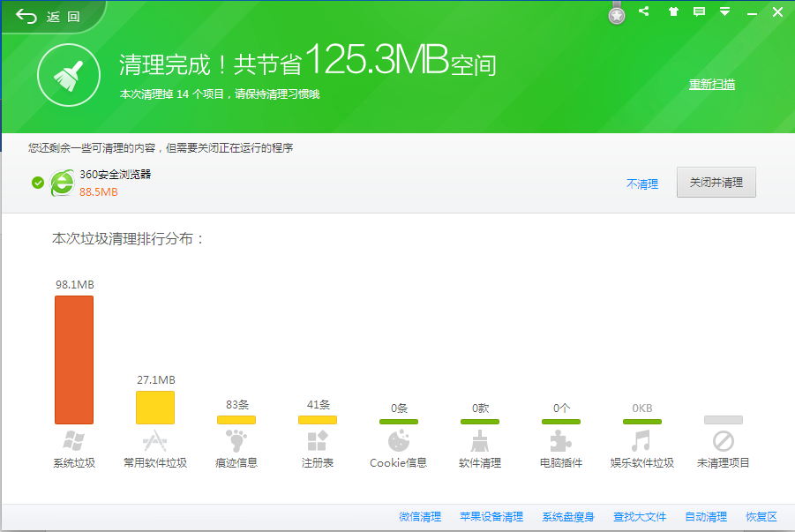
Task: Expand the main menu dropdown arrow
Action: click(724, 11)
